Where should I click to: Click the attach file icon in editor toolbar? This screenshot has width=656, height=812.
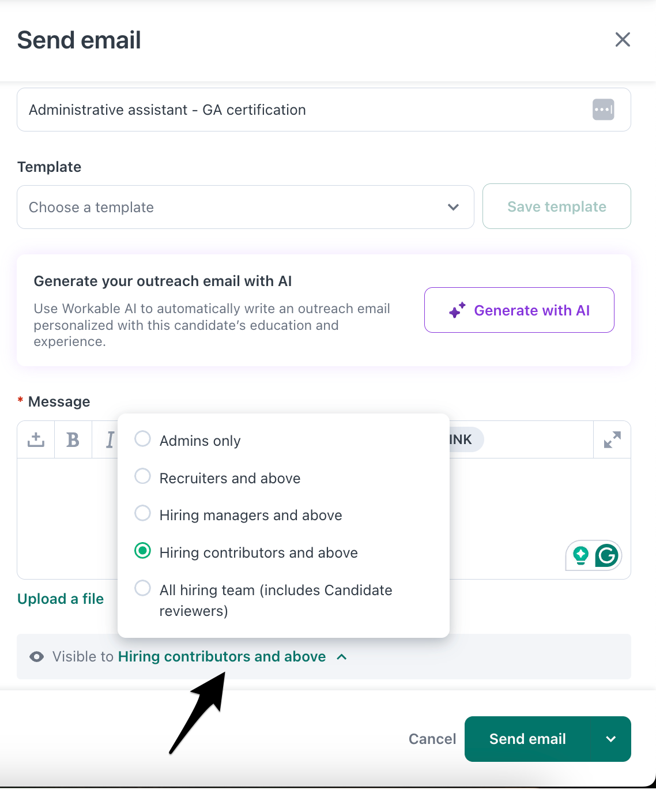coord(36,439)
